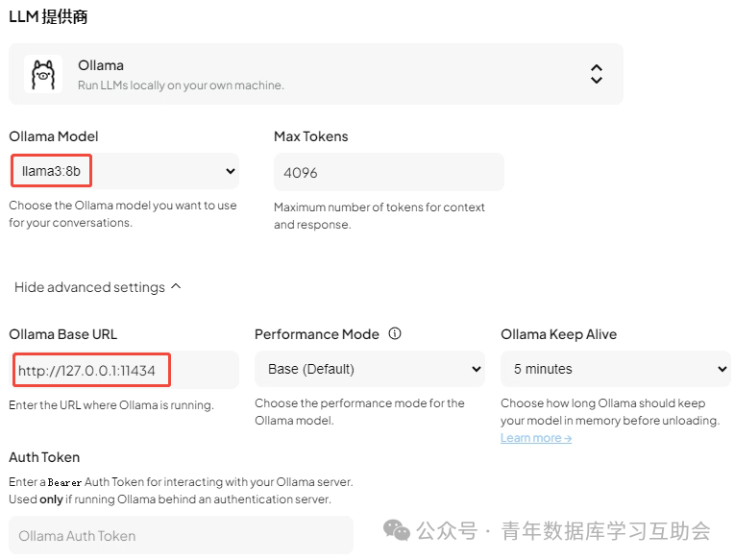Click the Max Tokens field showing 4096
The width and height of the screenshot is (734, 560).
(x=388, y=173)
